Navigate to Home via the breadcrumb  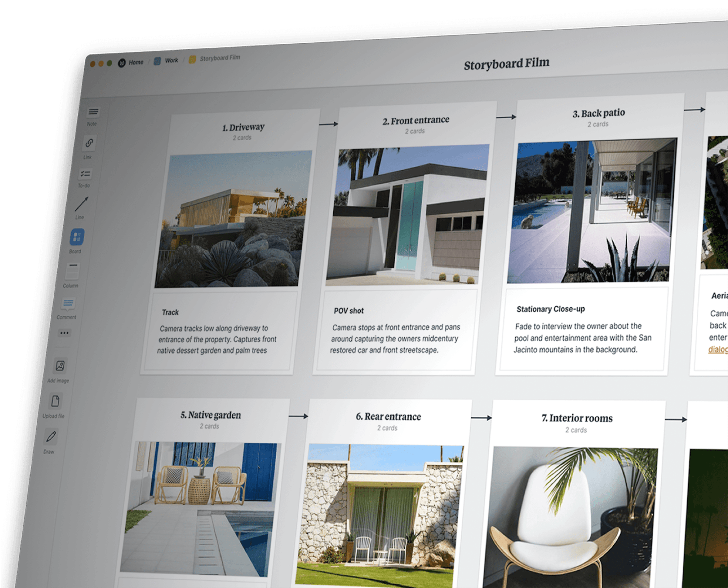click(x=136, y=62)
